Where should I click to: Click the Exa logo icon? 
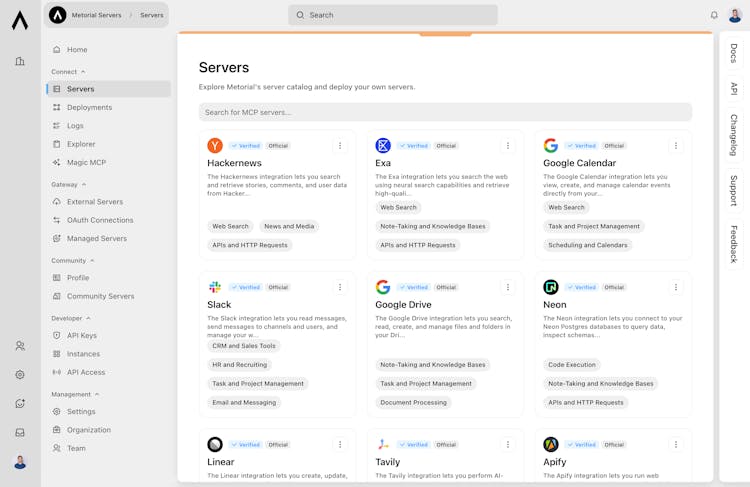pyautogui.click(x=383, y=145)
